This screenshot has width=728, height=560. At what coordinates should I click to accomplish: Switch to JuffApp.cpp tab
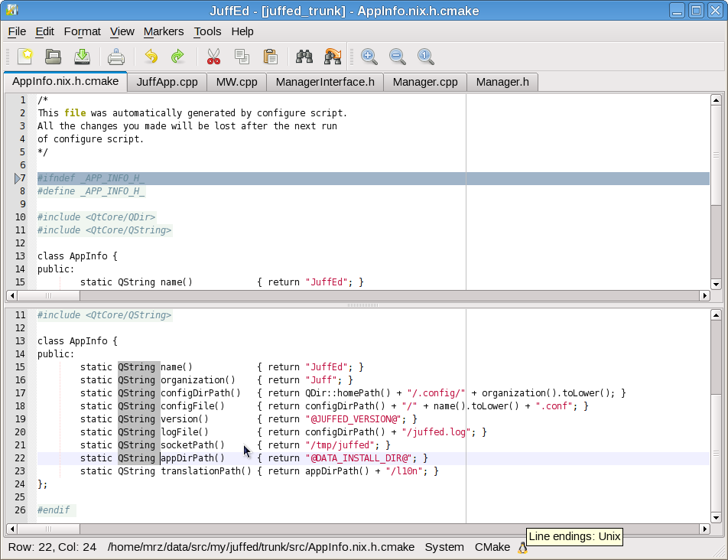tap(167, 82)
